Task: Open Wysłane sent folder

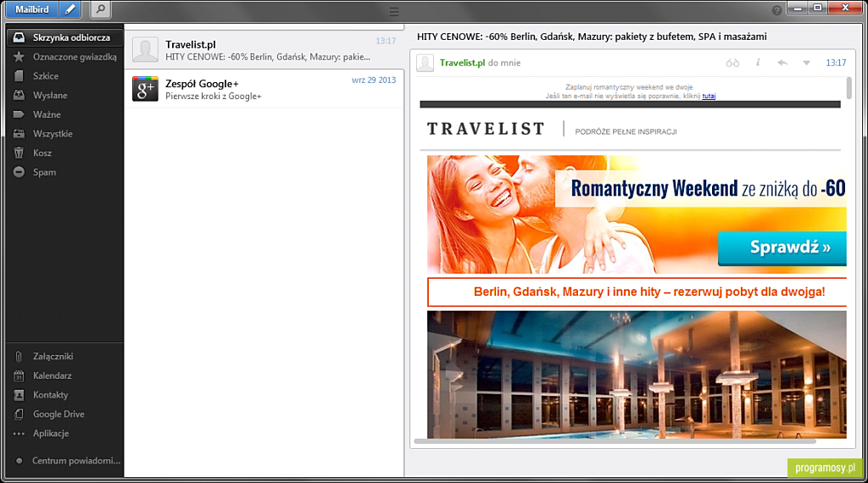Action: pos(64,95)
